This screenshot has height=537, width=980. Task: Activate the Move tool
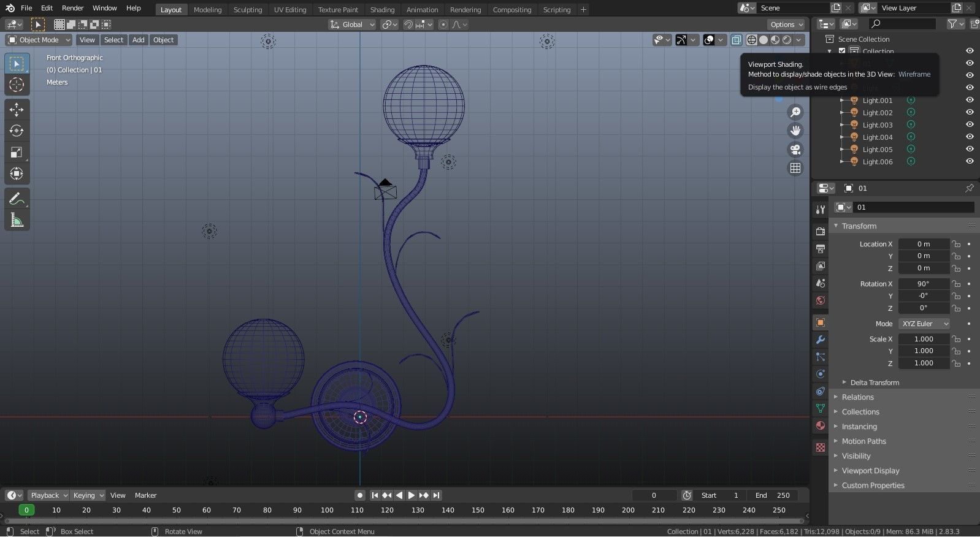click(17, 110)
